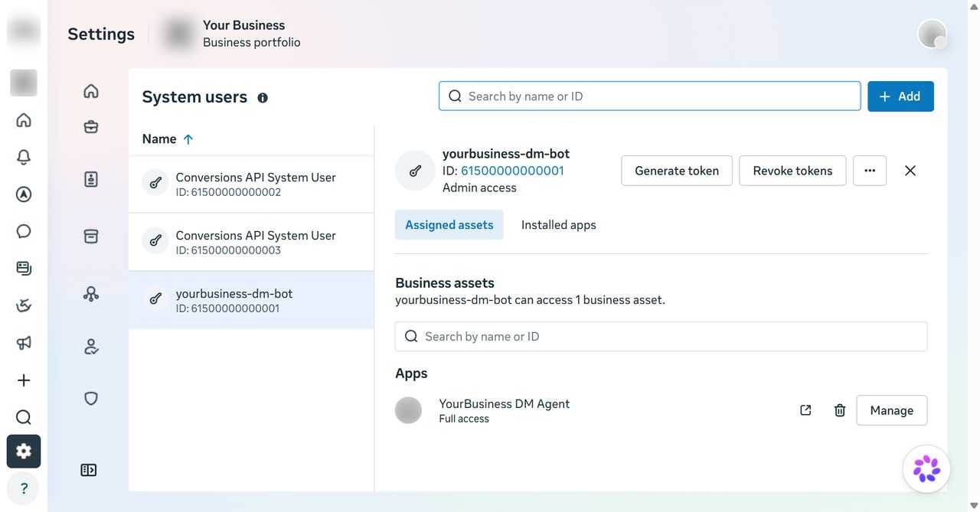Open the profile avatar at top right
This screenshot has height=512, width=980.
click(932, 34)
